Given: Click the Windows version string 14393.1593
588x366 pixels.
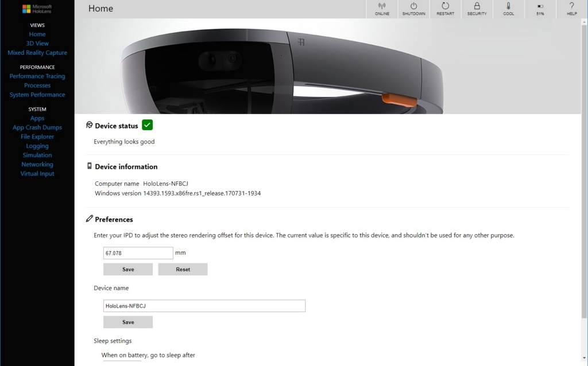Looking at the screenshot, I should click(202, 193).
